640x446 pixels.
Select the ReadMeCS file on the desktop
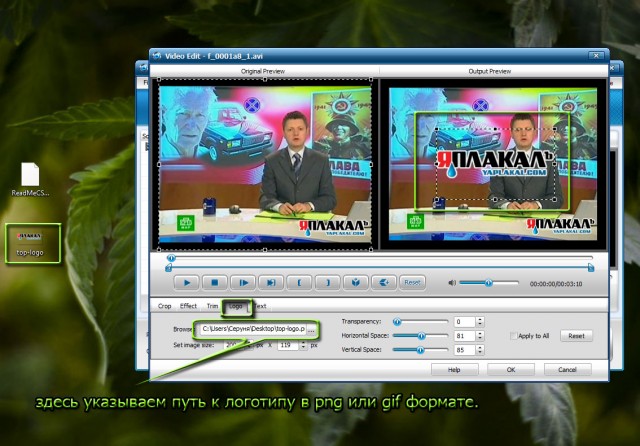30,180
